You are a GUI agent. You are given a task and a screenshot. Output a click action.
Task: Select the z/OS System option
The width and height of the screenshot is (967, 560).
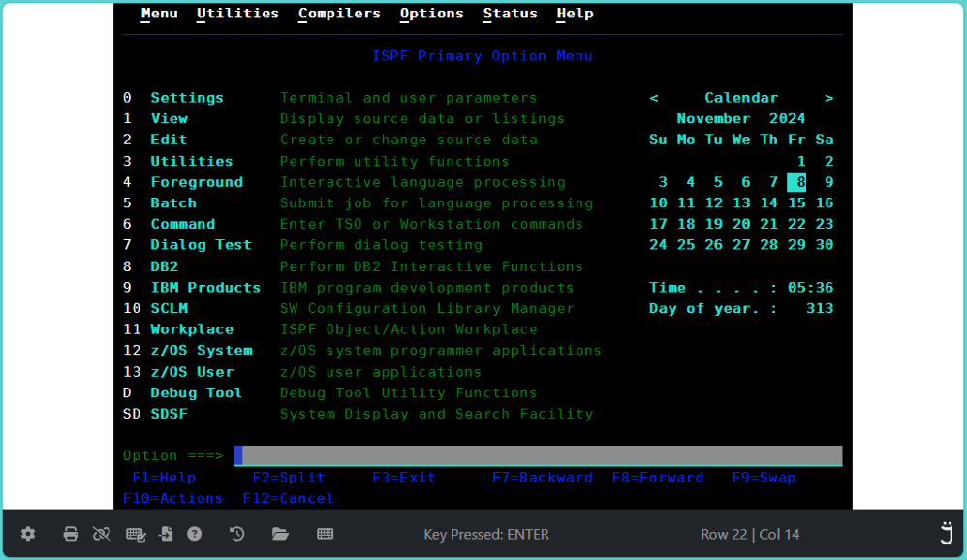click(x=201, y=351)
